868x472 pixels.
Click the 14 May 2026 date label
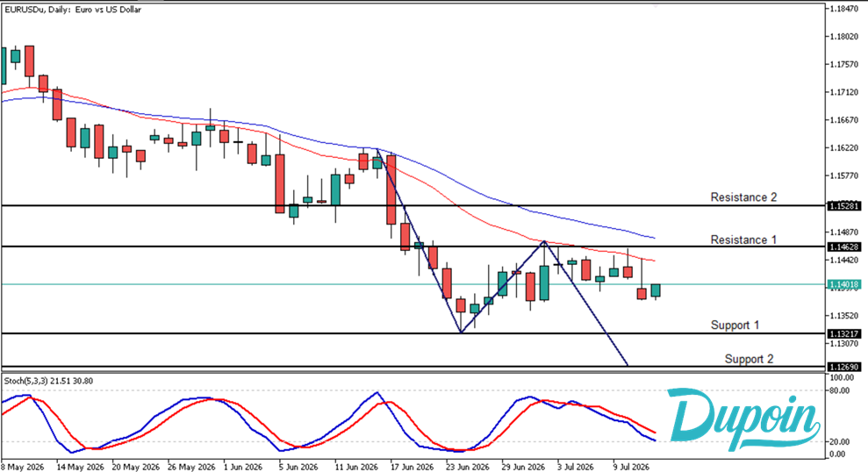click(x=80, y=467)
